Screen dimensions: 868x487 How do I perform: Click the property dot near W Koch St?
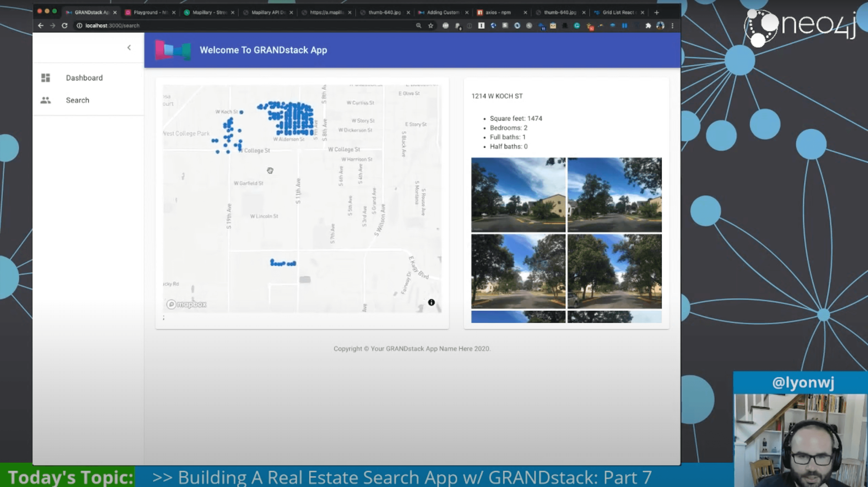tap(241, 112)
